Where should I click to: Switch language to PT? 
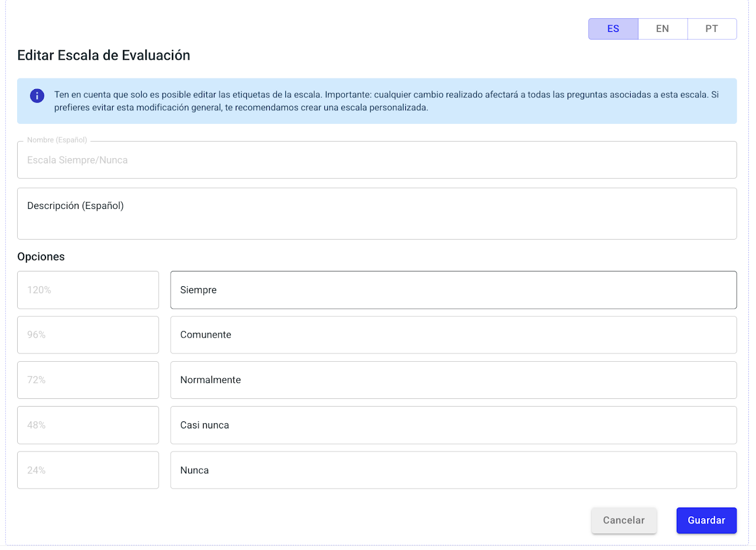(712, 29)
